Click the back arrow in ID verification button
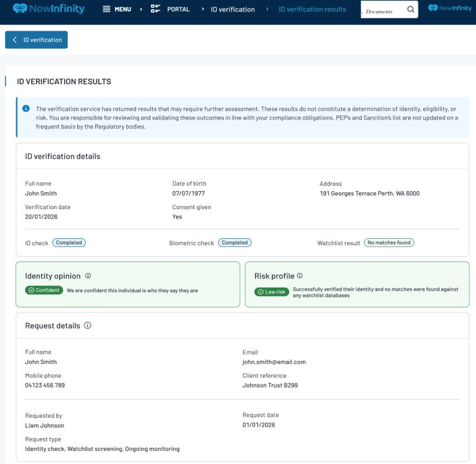476x464 pixels. [x=15, y=40]
